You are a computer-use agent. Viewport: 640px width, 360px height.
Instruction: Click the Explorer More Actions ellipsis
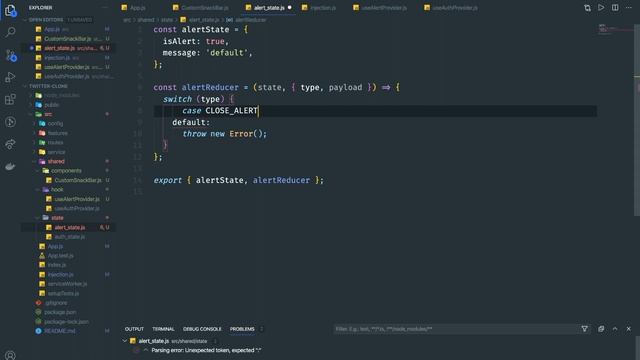tap(105, 8)
